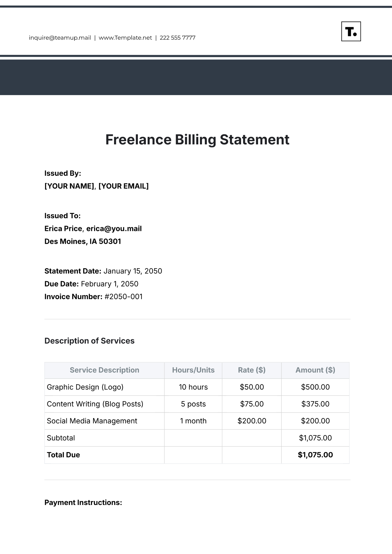Click the statement date January 15, 2050
392x554 pixels.
[x=133, y=271]
